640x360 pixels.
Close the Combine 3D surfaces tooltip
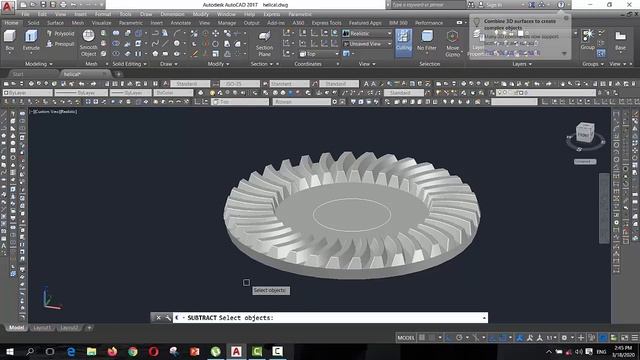point(566,18)
